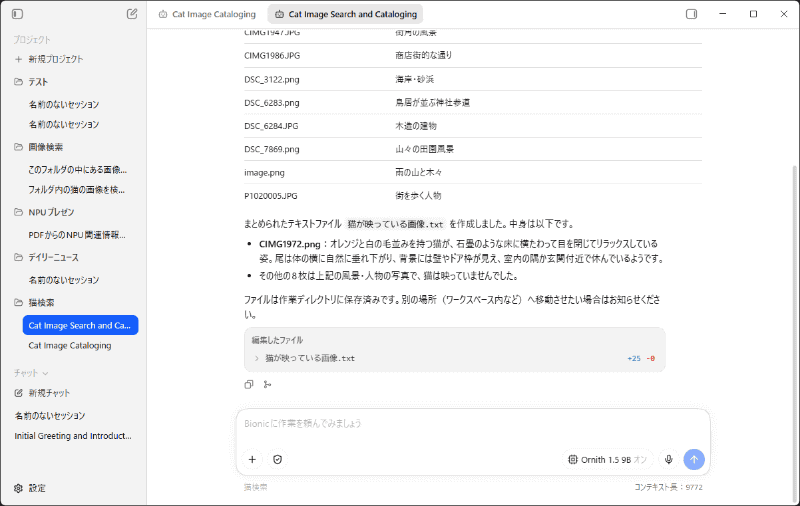Screen dimensions: 800x506
Task: Open the 猫検索 project
Action: tap(41, 302)
